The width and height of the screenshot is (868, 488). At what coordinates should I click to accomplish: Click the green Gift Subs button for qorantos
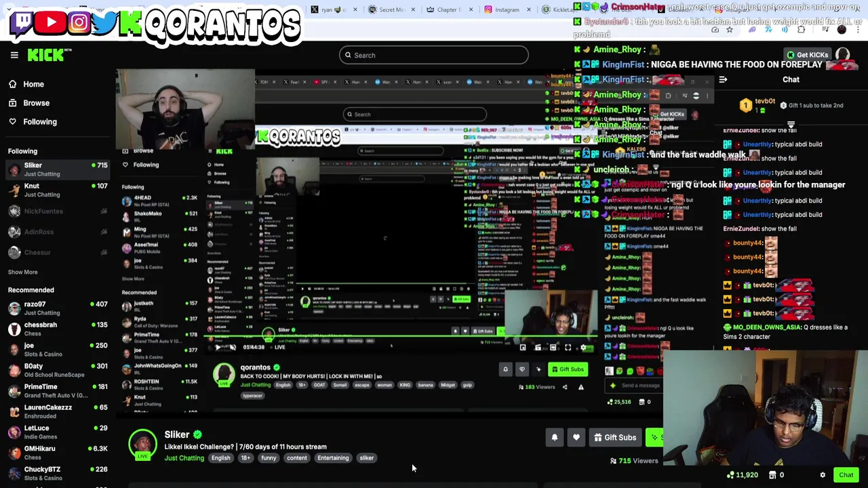567,369
